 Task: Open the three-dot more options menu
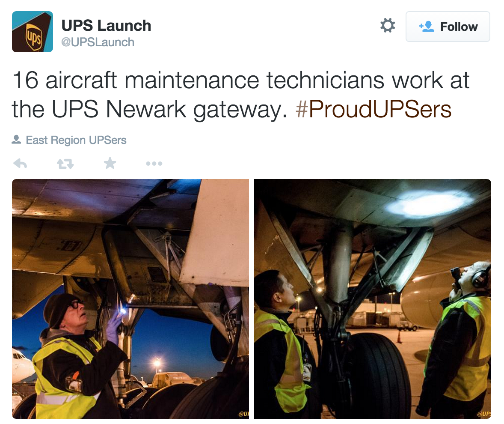click(x=154, y=164)
